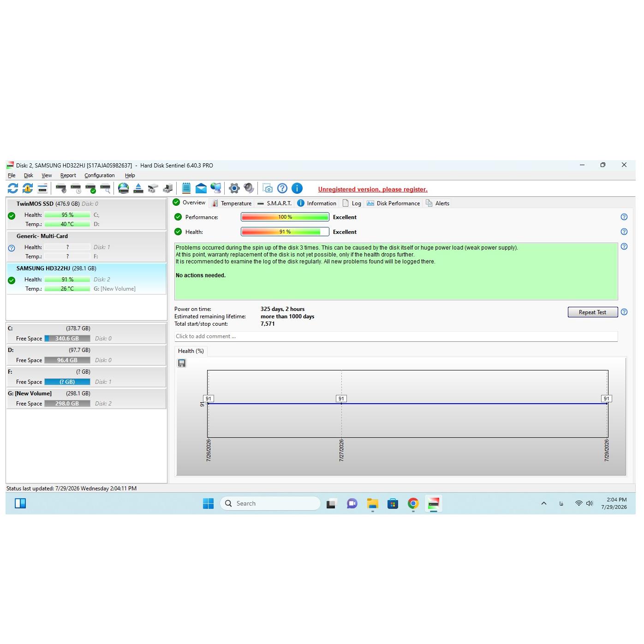Select the Overview tab
Screen dimensions: 644x644
pyautogui.click(x=189, y=203)
